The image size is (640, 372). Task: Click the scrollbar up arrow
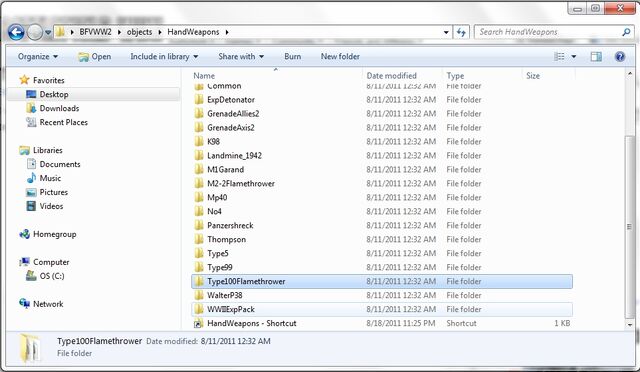point(629,74)
